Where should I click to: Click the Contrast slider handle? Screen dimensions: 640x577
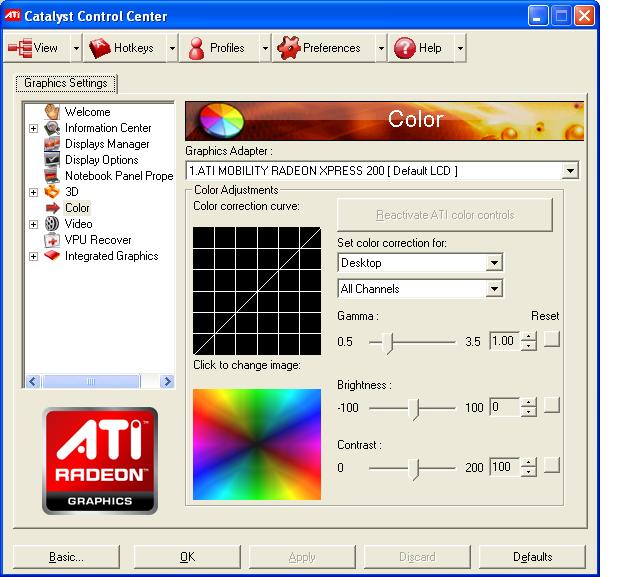click(414, 468)
